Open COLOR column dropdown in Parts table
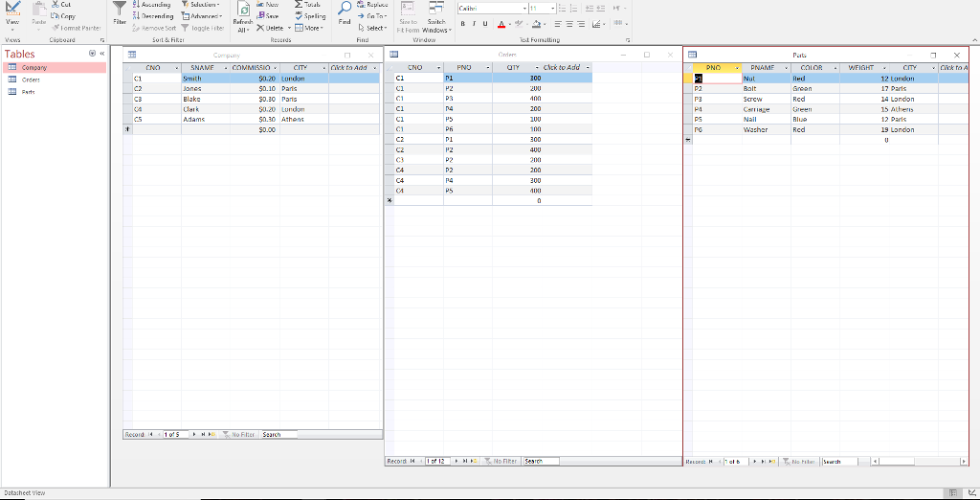 click(835, 68)
